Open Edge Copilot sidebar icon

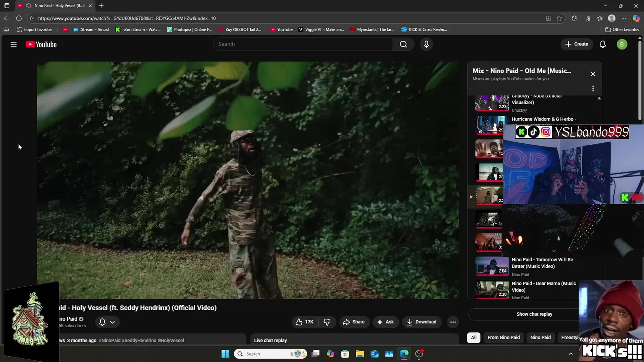[x=636, y=18]
